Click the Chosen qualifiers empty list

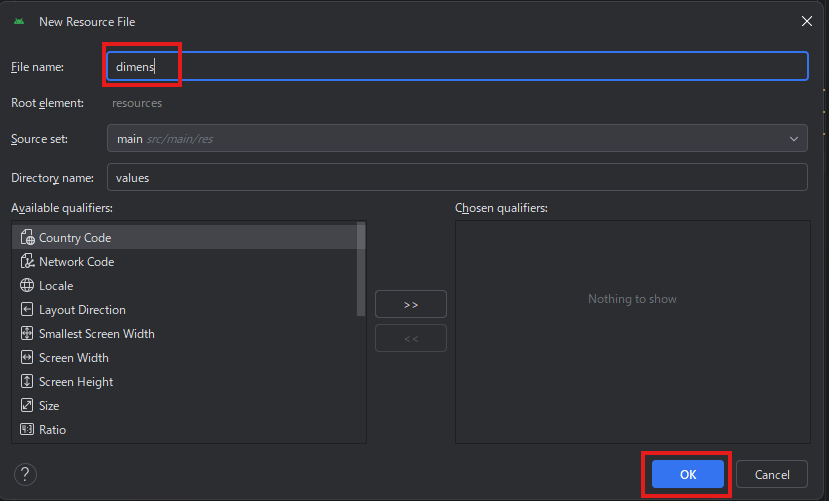coord(633,332)
